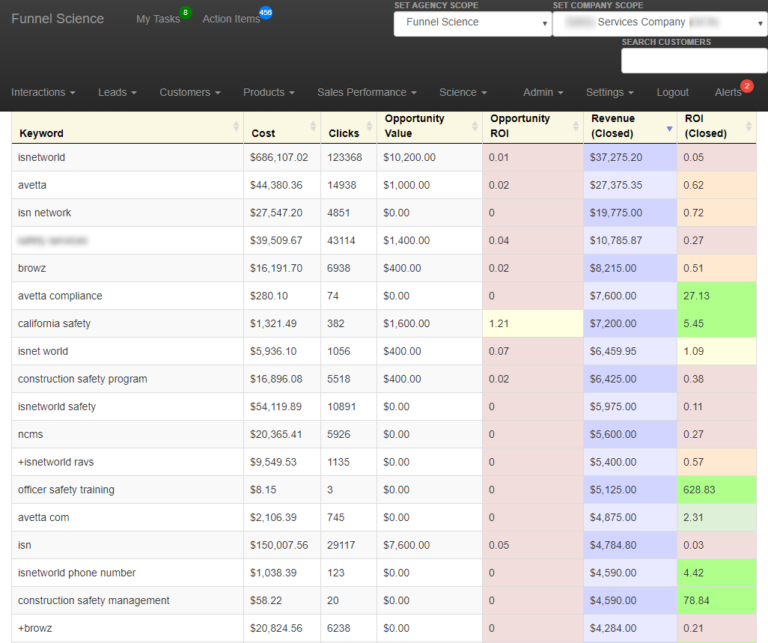The height and width of the screenshot is (643, 768).
Task: Click the 628.83 ROI cell
Action: [717, 490]
